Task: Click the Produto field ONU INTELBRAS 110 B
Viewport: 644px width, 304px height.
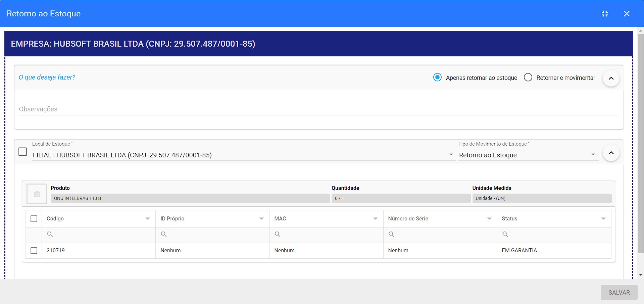Action: click(190, 198)
